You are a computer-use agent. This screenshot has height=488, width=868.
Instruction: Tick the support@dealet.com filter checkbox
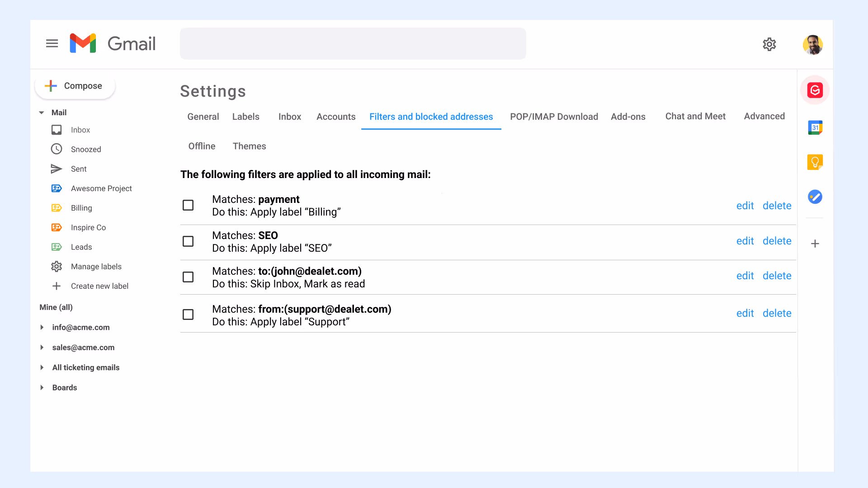tap(188, 314)
